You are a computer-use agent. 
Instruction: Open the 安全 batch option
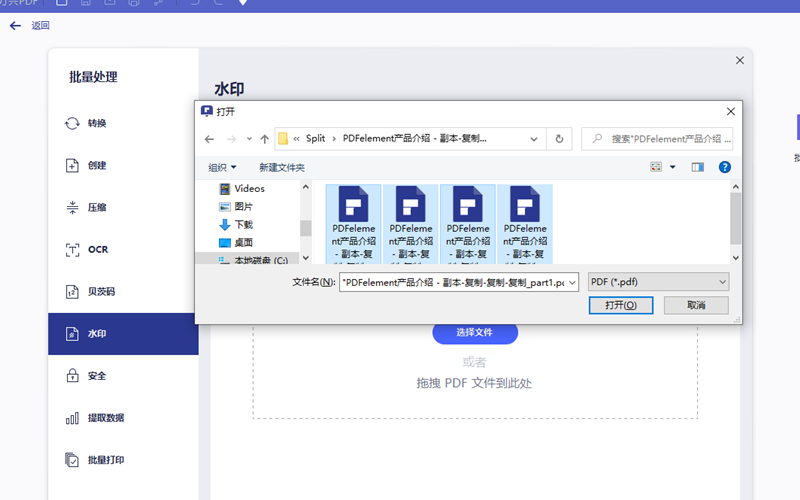[x=123, y=376]
